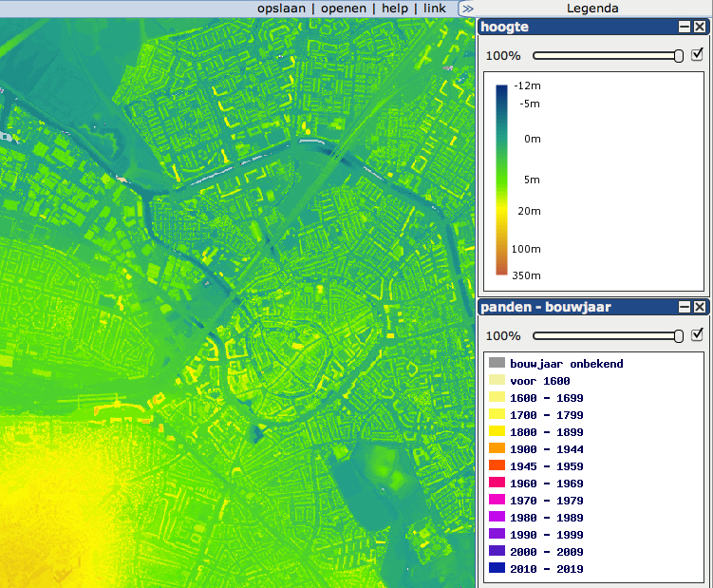713x588 pixels.
Task: Click the indigo 2000 - 2009 swatch
Action: pos(497,551)
